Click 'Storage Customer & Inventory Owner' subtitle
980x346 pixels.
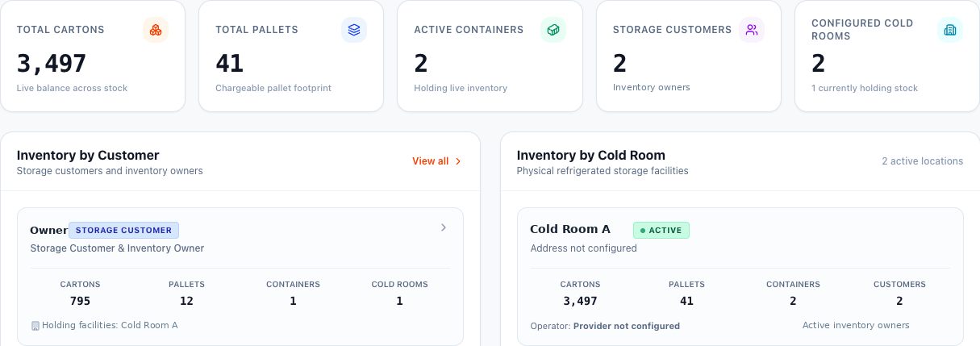tap(117, 248)
